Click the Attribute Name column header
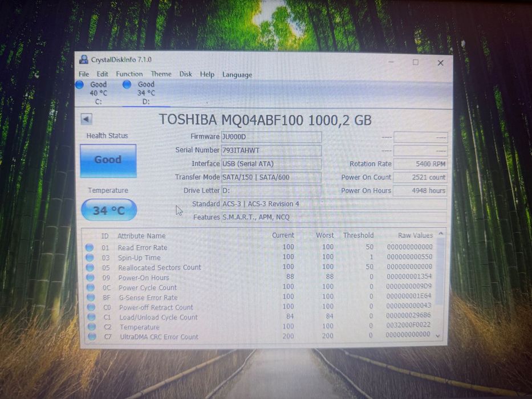Screen dimensions: 532x399 coord(141,236)
